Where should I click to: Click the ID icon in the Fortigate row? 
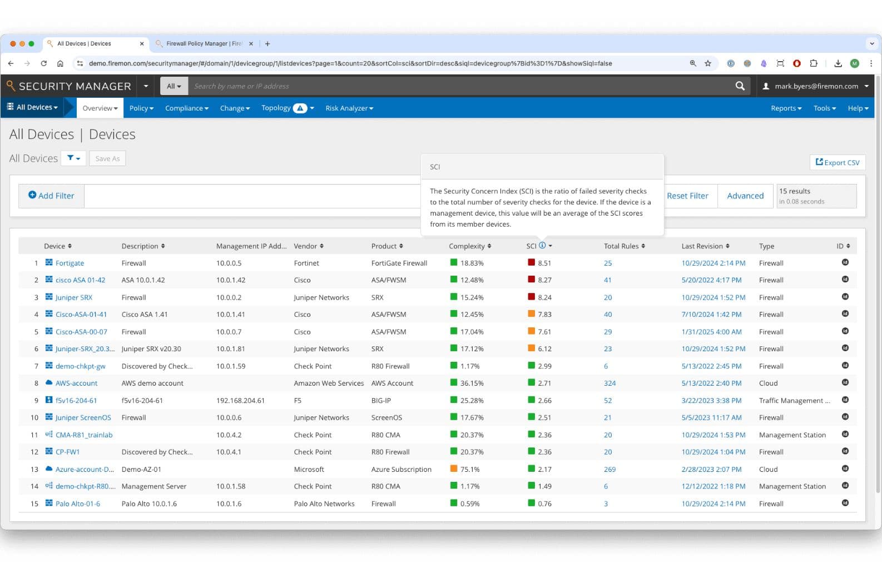845,262
